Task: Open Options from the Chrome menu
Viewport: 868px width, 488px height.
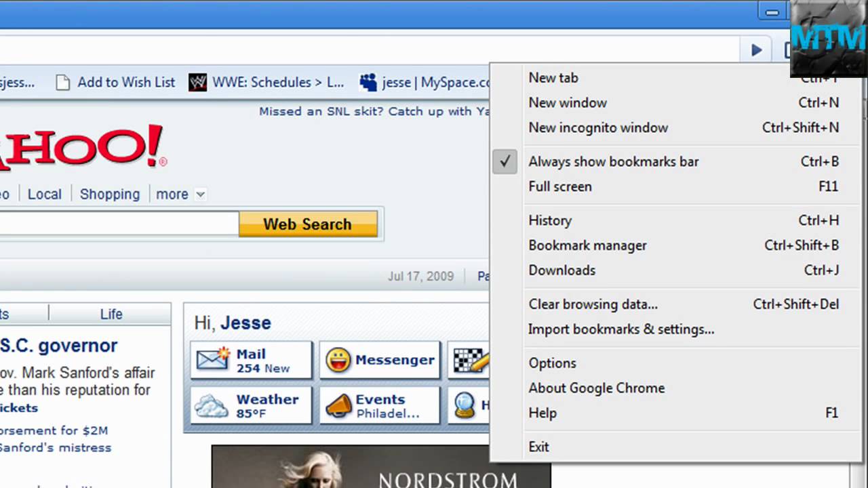Action: point(684,363)
